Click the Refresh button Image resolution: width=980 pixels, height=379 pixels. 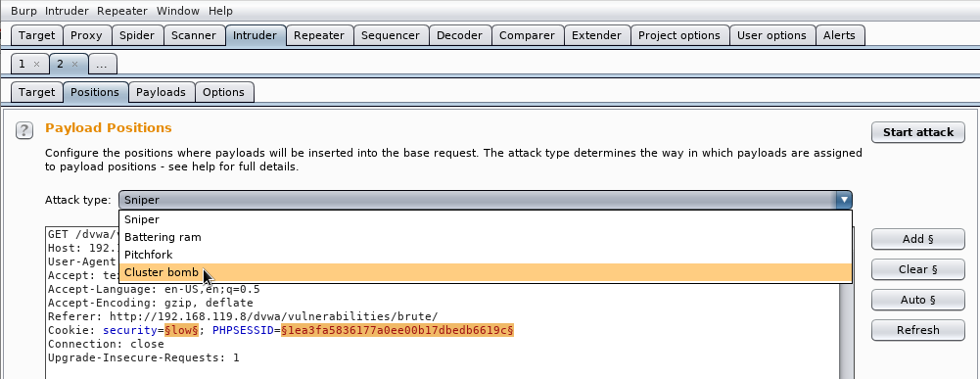pyautogui.click(x=918, y=330)
